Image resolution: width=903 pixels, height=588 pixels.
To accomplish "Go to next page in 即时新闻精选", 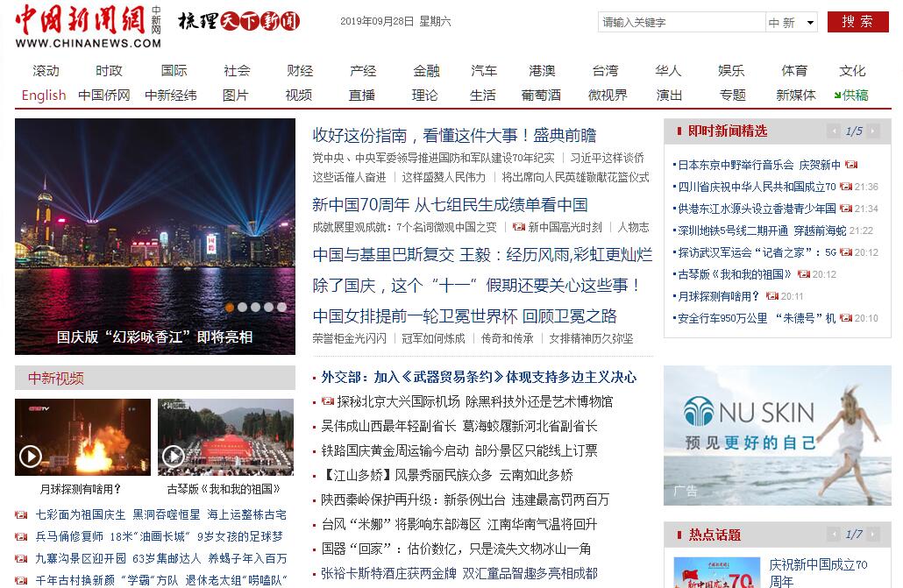I will [x=873, y=131].
